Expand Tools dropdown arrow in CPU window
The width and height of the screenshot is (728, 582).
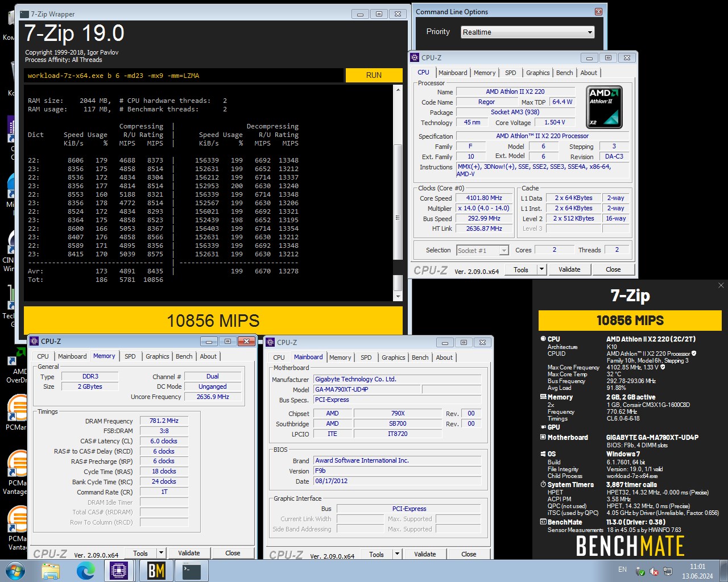(x=541, y=269)
